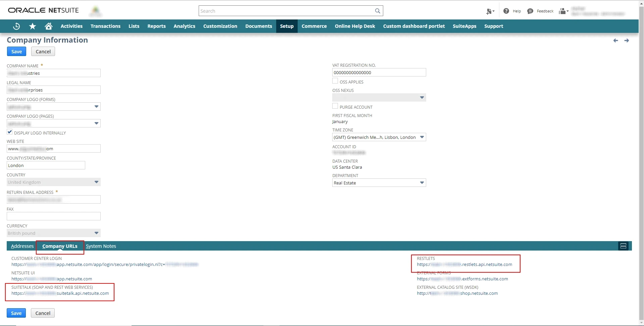Open the NetSuite UI URL link
This screenshot has width=644, height=326.
coord(52,279)
